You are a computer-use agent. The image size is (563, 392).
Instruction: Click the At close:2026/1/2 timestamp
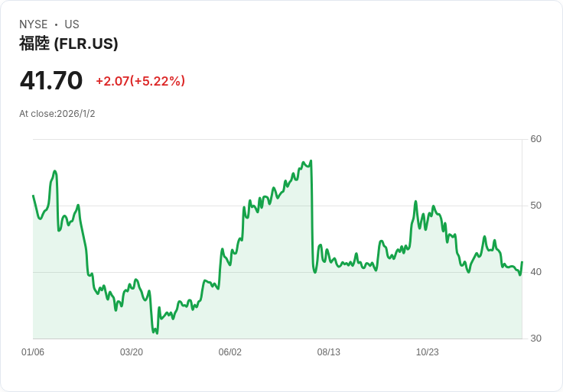(57, 114)
